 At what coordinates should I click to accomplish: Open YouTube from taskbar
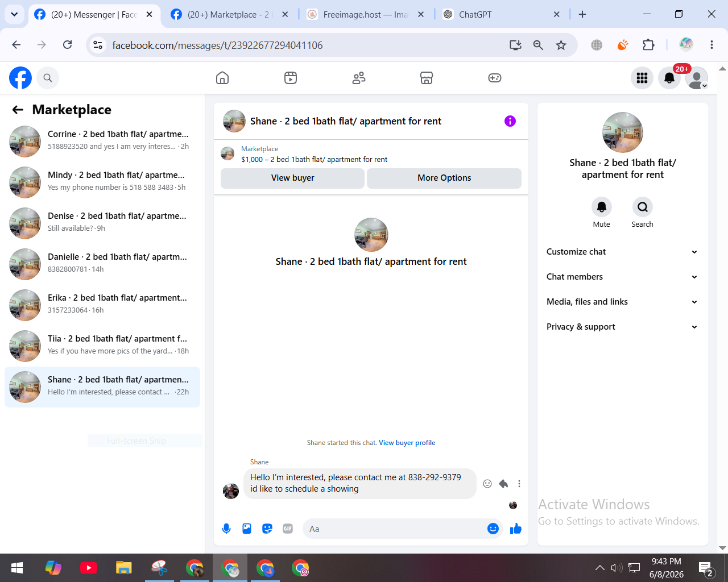tap(88, 568)
